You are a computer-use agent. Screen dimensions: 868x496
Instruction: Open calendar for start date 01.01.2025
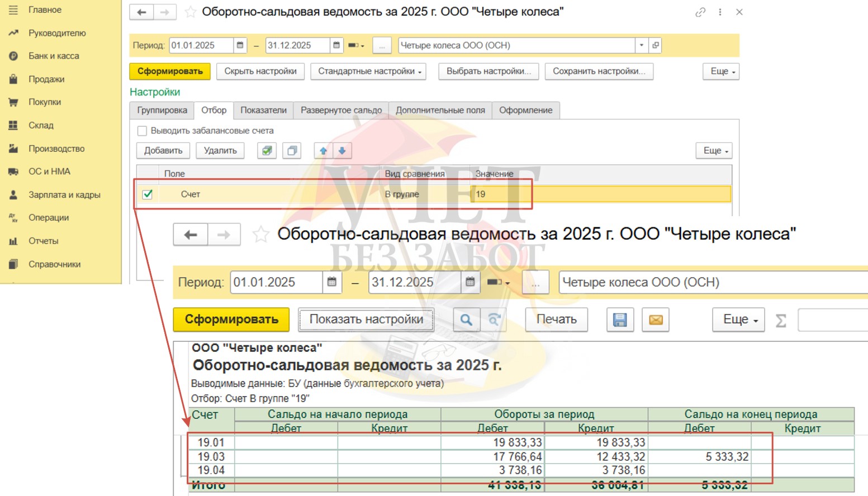(240, 45)
